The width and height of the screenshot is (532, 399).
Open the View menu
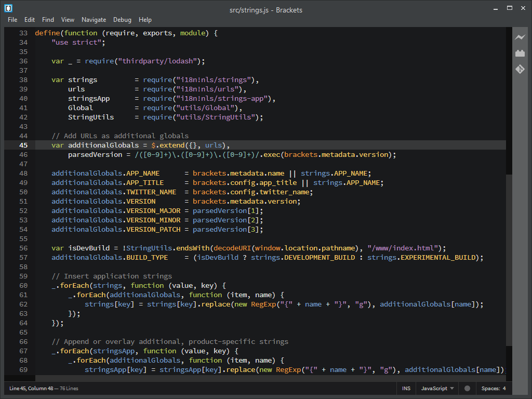(68, 20)
